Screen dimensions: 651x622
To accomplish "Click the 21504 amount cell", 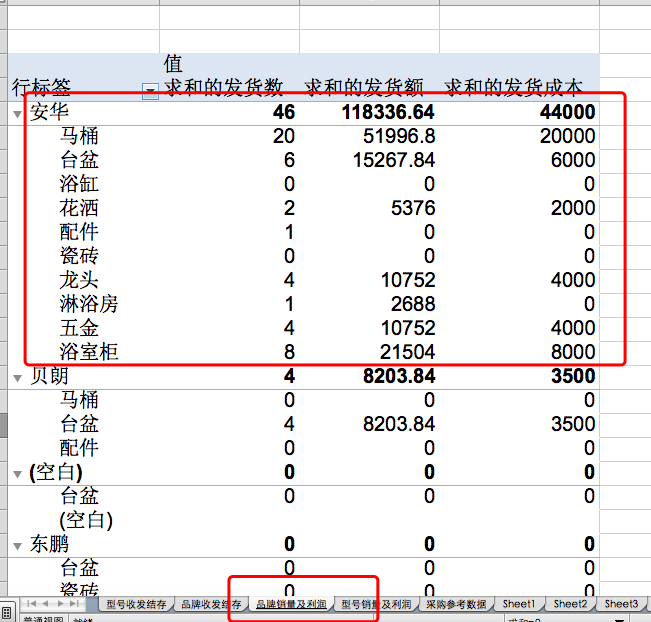I will [x=407, y=353].
